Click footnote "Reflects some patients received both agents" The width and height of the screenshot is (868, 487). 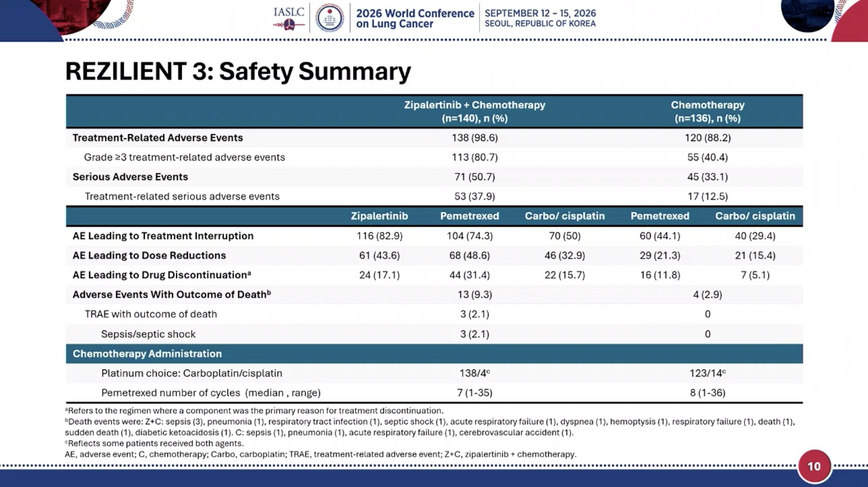click(x=154, y=443)
